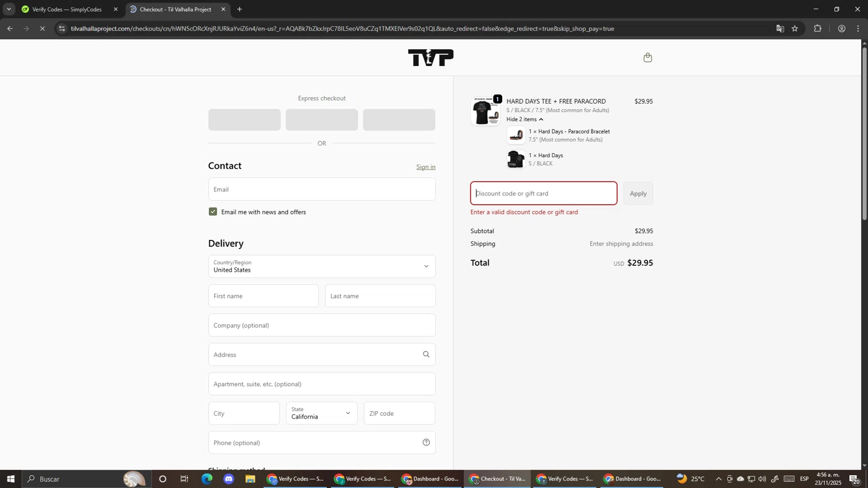
Task: Open phone field help question icon
Action: [426, 442]
